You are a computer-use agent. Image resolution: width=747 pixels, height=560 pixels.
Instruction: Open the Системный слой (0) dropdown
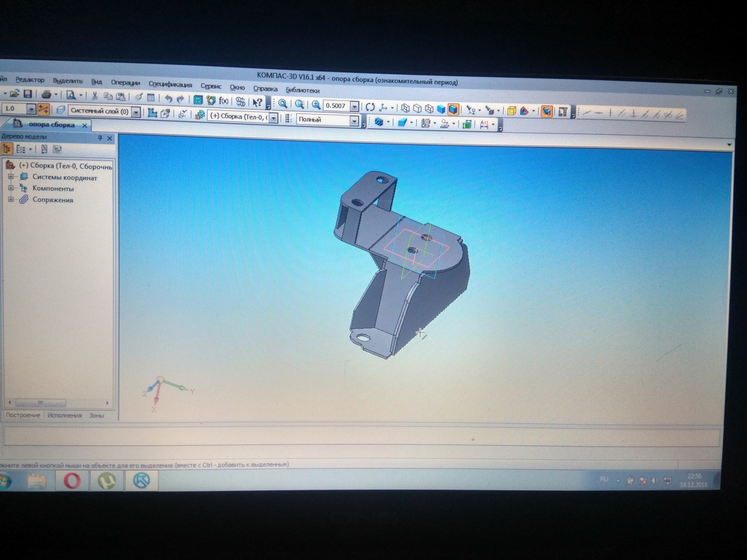pos(136,112)
